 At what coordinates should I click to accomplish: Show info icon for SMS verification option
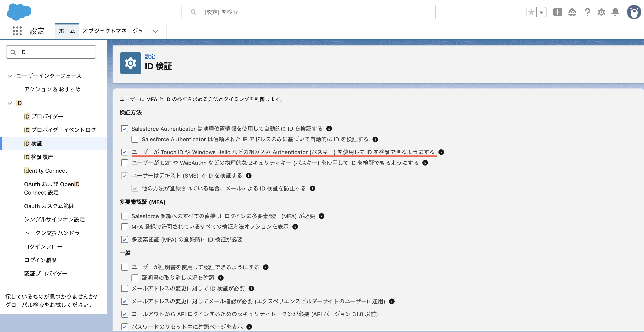tap(249, 175)
